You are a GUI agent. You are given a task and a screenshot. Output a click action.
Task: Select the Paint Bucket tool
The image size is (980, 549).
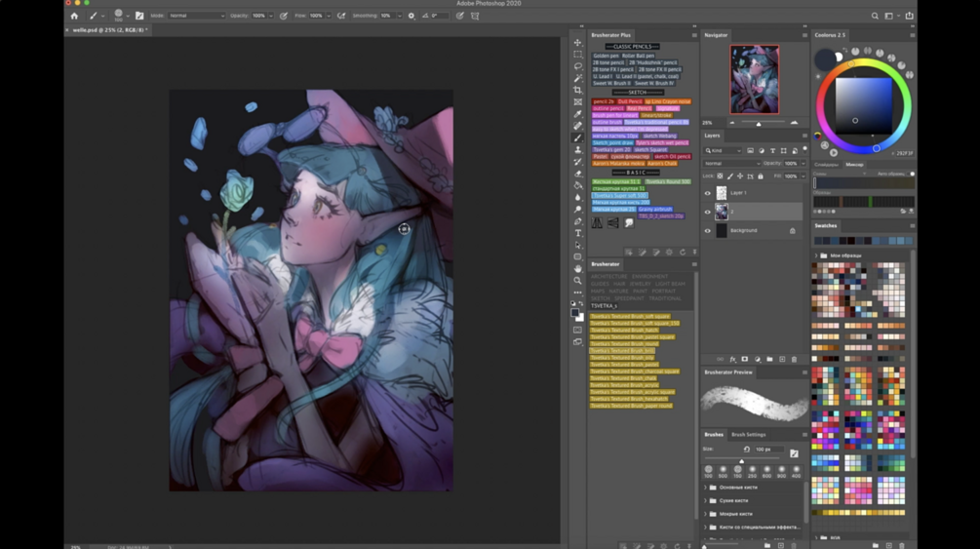(577, 185)
